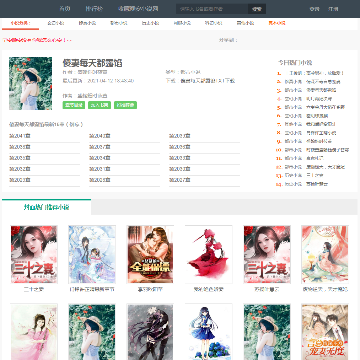Image resolution: width=360 pixels, height=360 pixels.
Task: Click the last green button under the author line
Action: click(x=125, y=105)
